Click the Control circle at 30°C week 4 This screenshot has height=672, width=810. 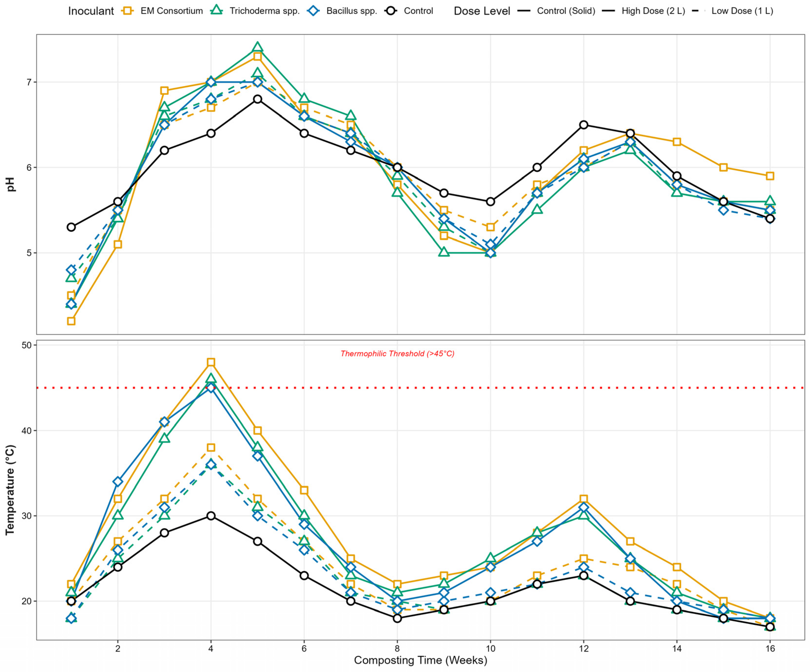tap(211, 516)
